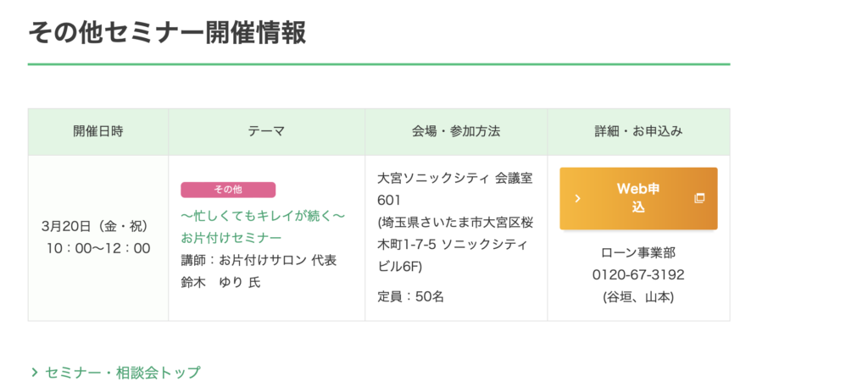Viewport: 868px width, 392px height.
Task: Click the 詳細・お申込み column header
Action: (x=638, y=132)
